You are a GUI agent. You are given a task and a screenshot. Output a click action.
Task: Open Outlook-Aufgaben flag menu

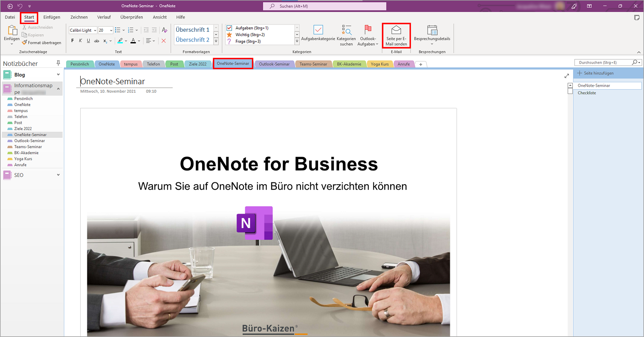click(368, 35)
